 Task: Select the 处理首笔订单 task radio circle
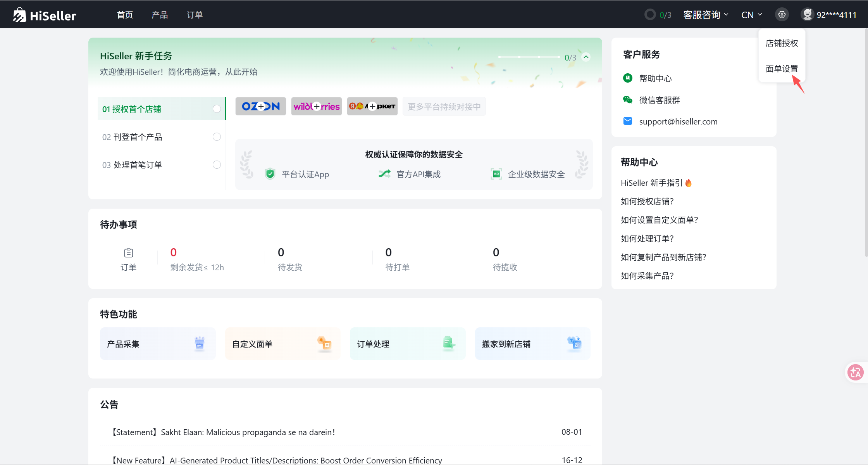coord(217,165)
